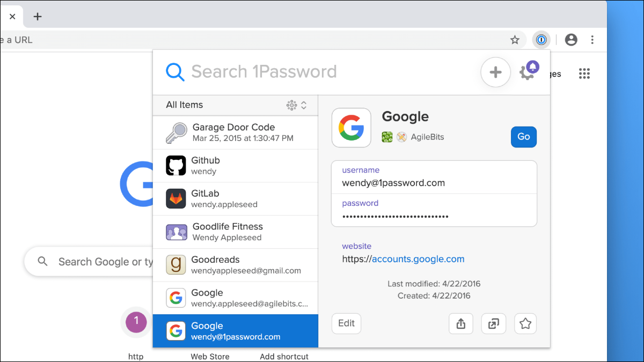Viewport: 644px width, 362px height.
Task: Open Chrome profile avatar icon
Action: (x=571, y=40)
